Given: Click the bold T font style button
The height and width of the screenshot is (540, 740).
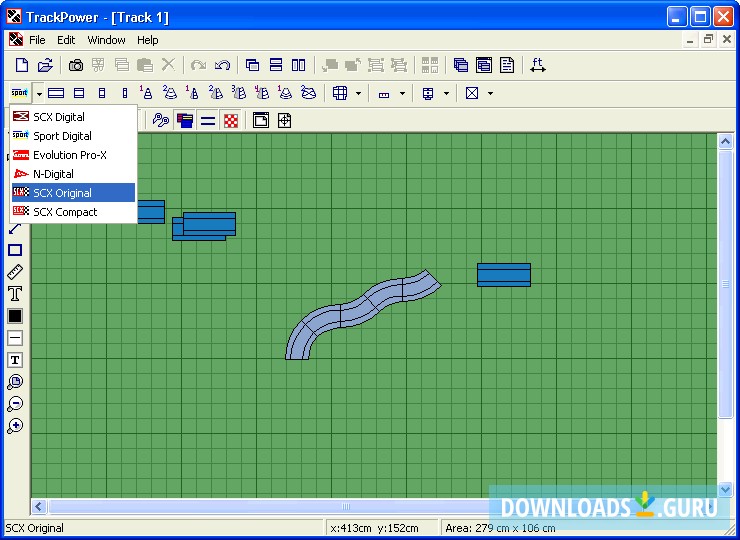Looking at the screenshot, I should coord(15,360).
